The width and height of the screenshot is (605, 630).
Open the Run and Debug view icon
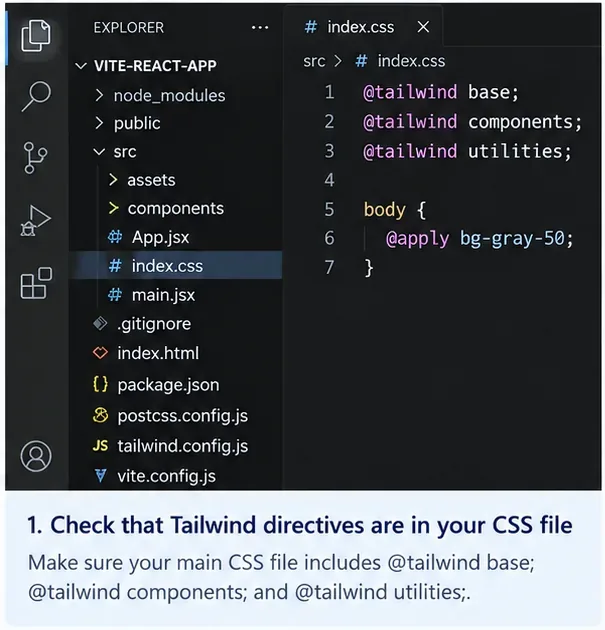[x=35, y=221]
